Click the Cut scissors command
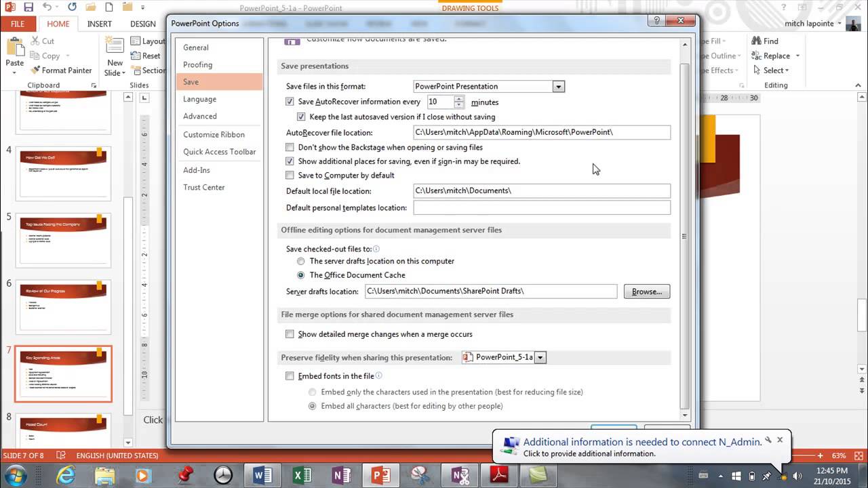 pyautogui.click(x=42, y=41)
